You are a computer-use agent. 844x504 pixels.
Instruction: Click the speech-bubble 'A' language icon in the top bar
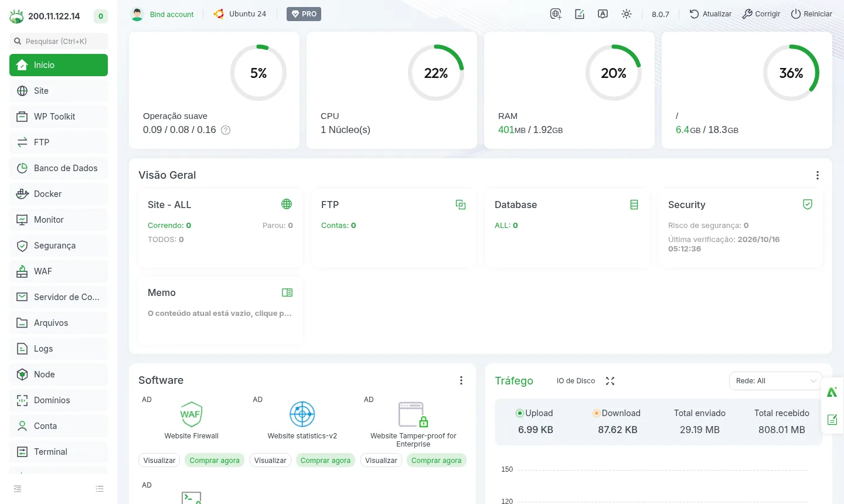pyautogui.click(x=603, y=14)
